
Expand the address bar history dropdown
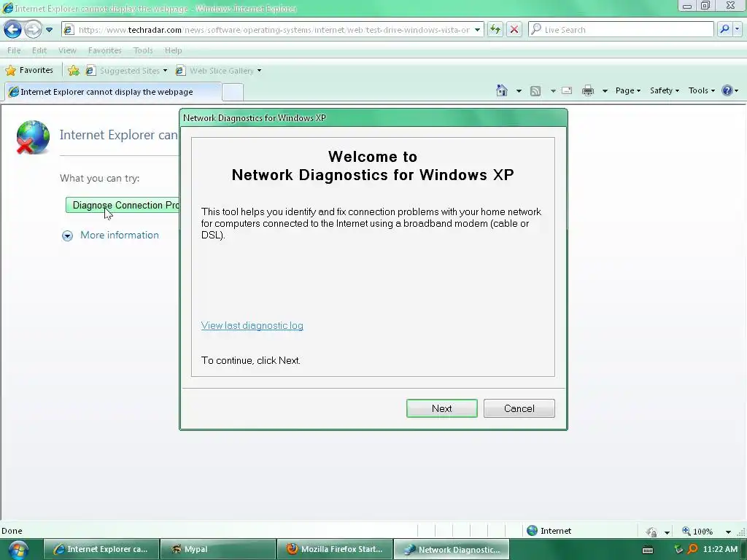pos(477,29)
